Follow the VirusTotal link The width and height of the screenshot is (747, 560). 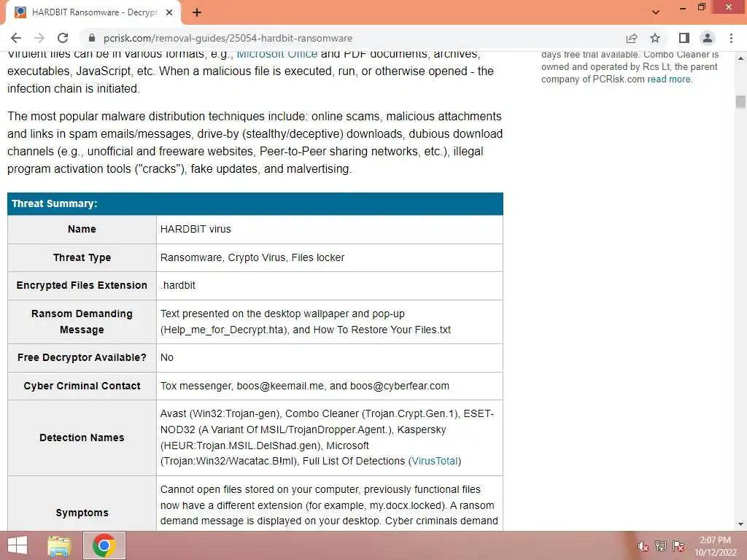[x=435, y=461]
